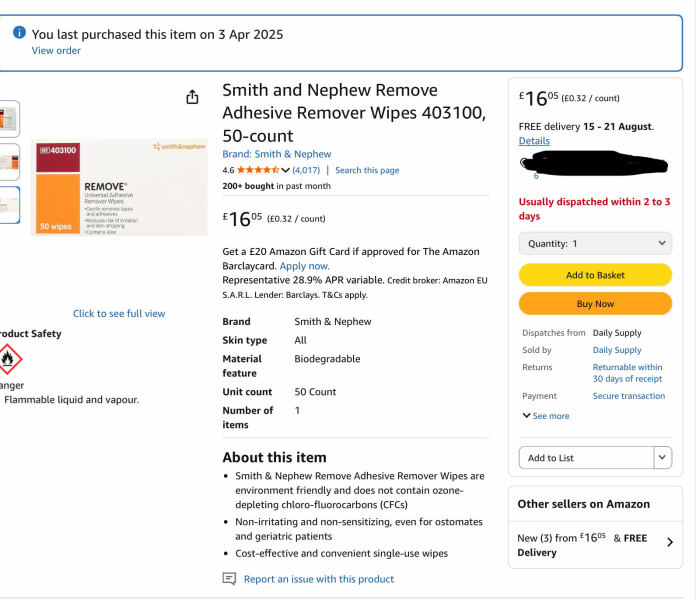This screenshot has width=696, height=600.
Task: Click Representative 28.9% APR variable text
Action: pos(303,280)
